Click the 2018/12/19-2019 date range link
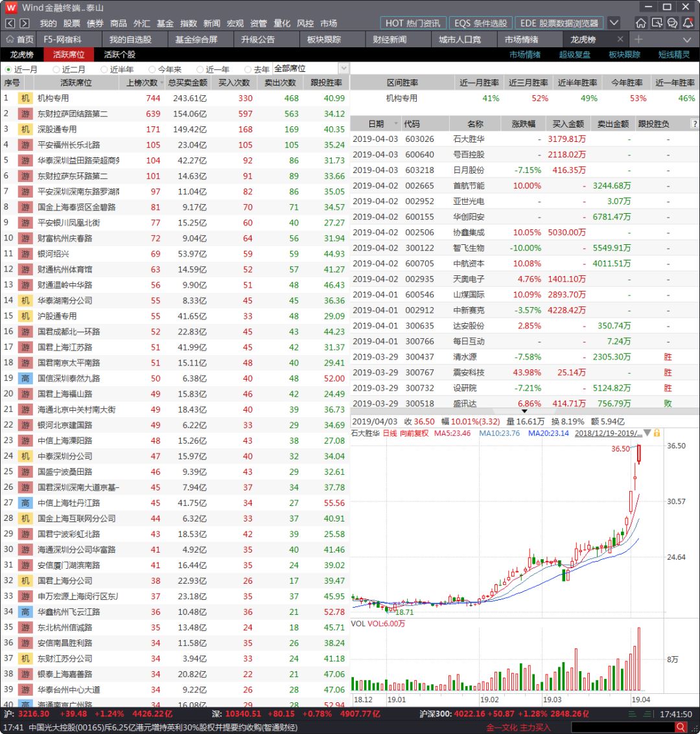700x734 pixels. (608, 433)
